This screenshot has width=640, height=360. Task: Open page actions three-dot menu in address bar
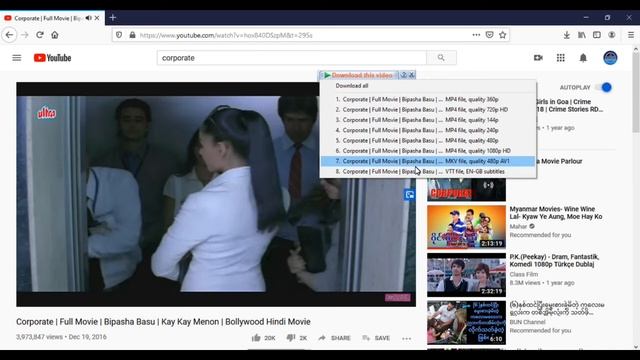pos(476,35)
